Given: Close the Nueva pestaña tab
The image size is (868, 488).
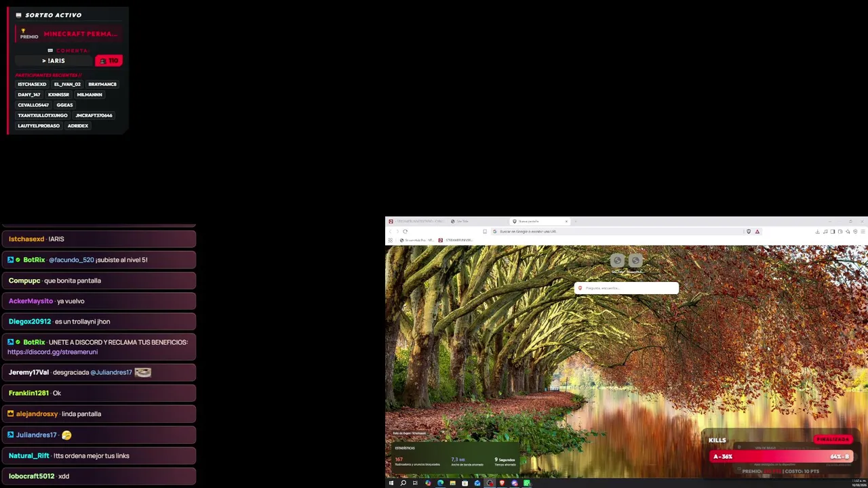Looking at the screenshot, I should 566,221.
